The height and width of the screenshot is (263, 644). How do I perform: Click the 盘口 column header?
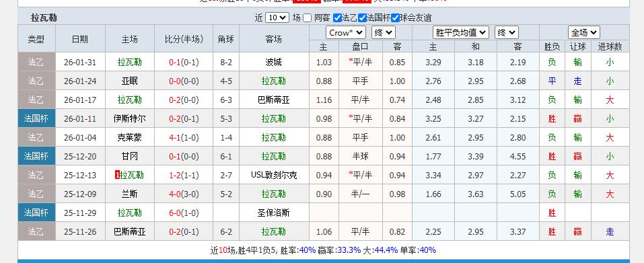(360, 47)
